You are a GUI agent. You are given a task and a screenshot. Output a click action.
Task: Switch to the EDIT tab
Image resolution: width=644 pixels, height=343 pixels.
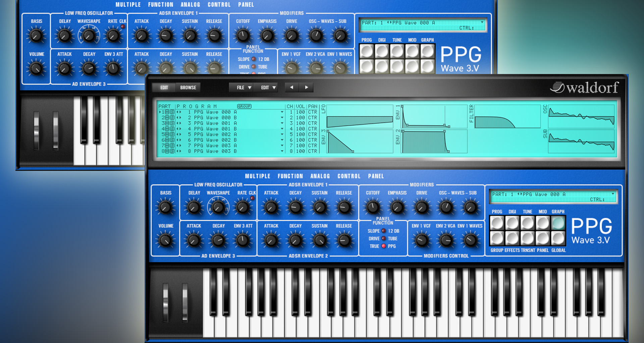point(164,87)
